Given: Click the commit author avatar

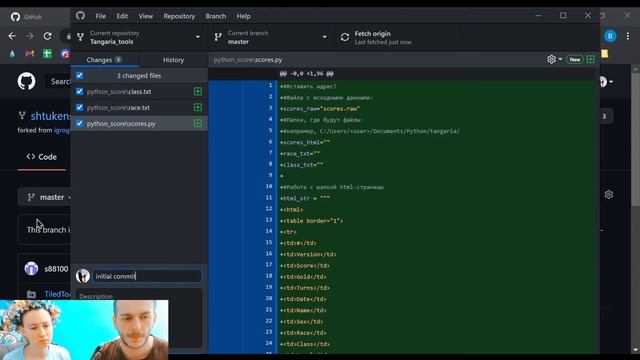Looking at the screenshot, I should point(83,276).
